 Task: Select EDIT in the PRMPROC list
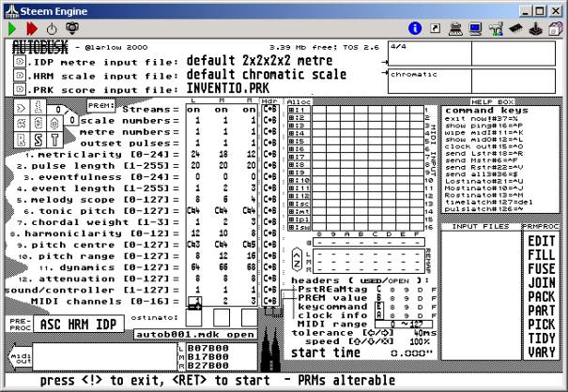click(543, 240)
